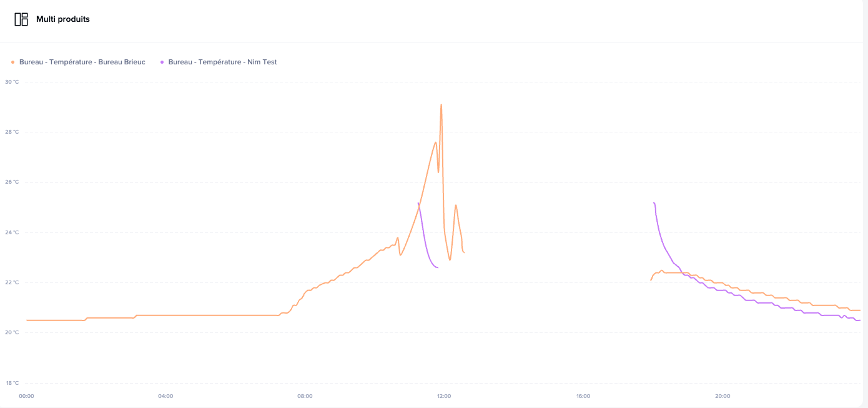Click the orange line's highest peak near 12:00
868x408 pixels.
pyautogui.click(x=441, y=105)
